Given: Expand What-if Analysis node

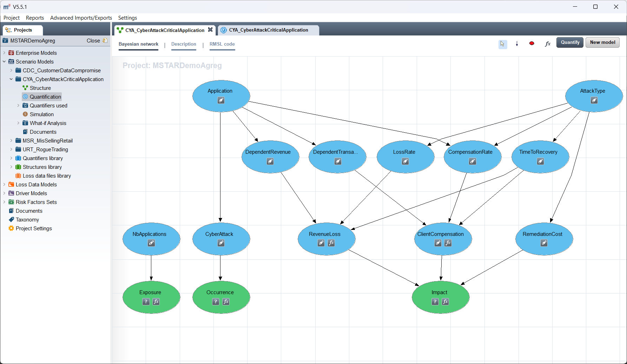Looking at the screenshot, I should [x=18, y=123].
